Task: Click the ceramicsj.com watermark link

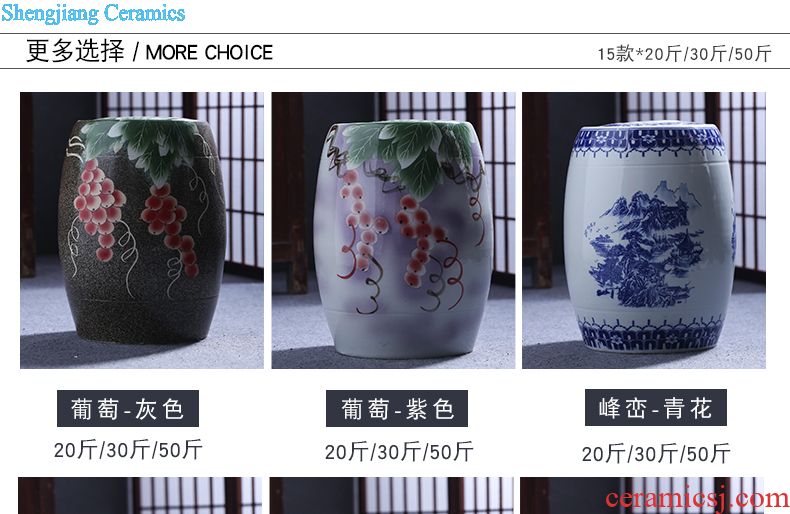Action: click(697, 497)
